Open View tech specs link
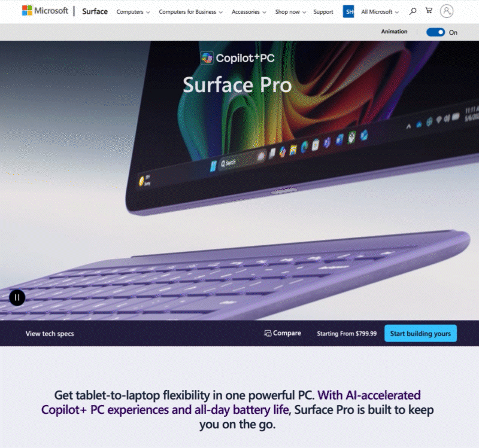479x448 pixels. [50, 334]
